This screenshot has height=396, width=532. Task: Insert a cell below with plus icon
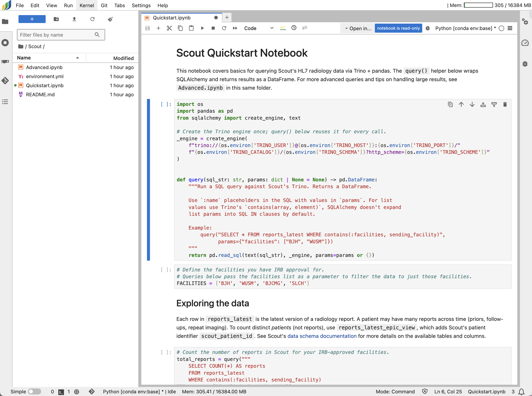(x=158, y=28)
